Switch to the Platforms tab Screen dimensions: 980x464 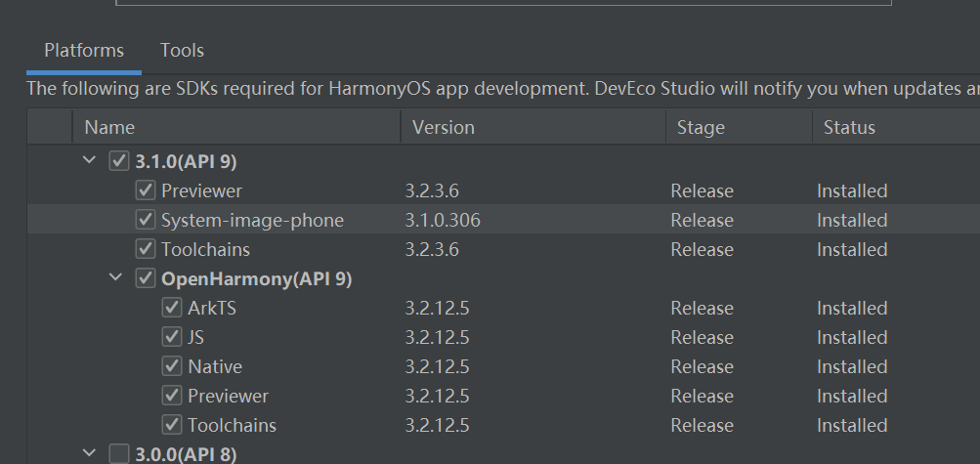[x=84, y=51]
